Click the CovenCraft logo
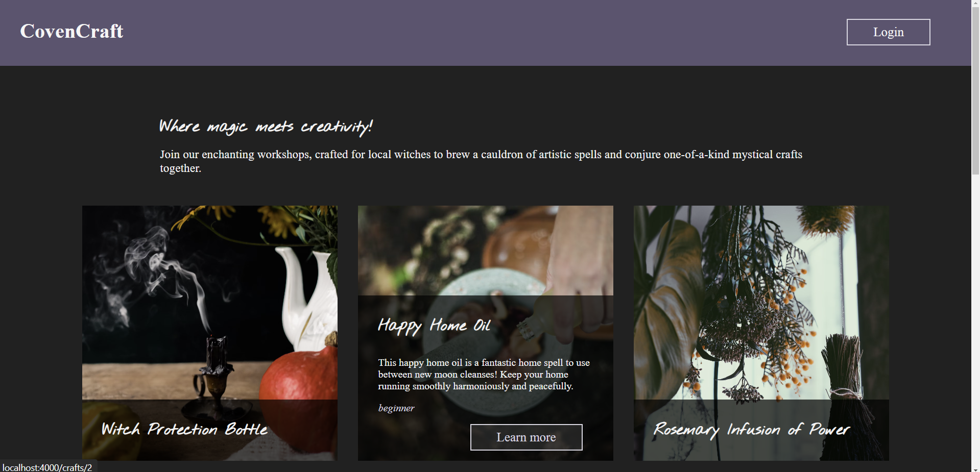The width and height of the screenshot is (980, 472). 71,31
